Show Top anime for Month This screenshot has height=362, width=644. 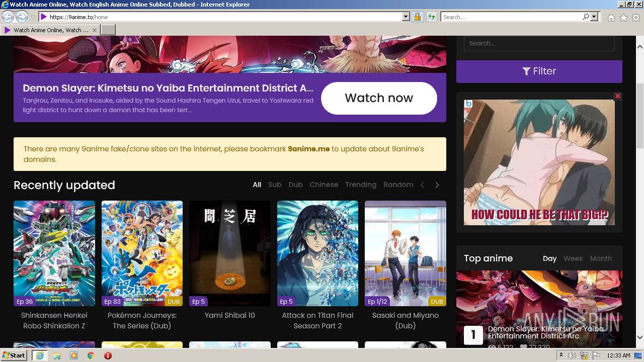[601, 258]
